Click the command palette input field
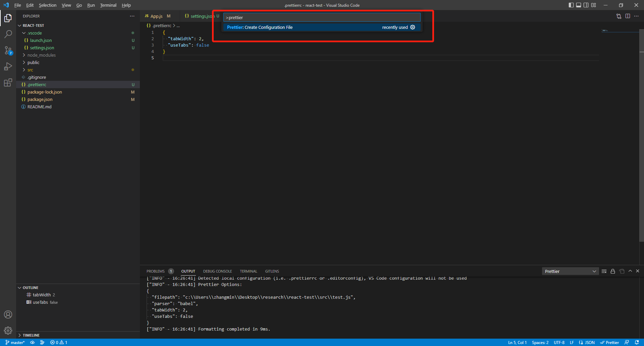The width and height of the screenshot is (644, 346). tap(322, 17)
